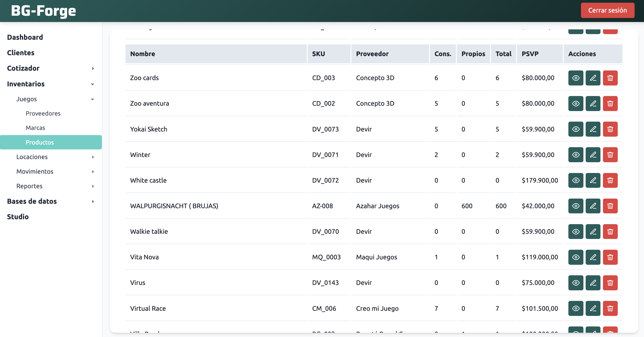644x337 pixels.
Task: Open the Studio section
Action: [x=18, y=217]
